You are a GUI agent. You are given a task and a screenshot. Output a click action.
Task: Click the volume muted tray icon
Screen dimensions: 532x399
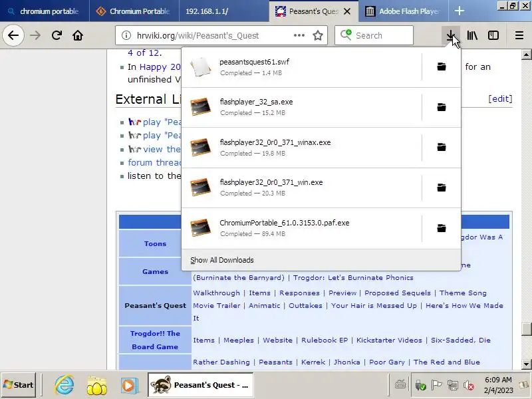click(469, 385)
